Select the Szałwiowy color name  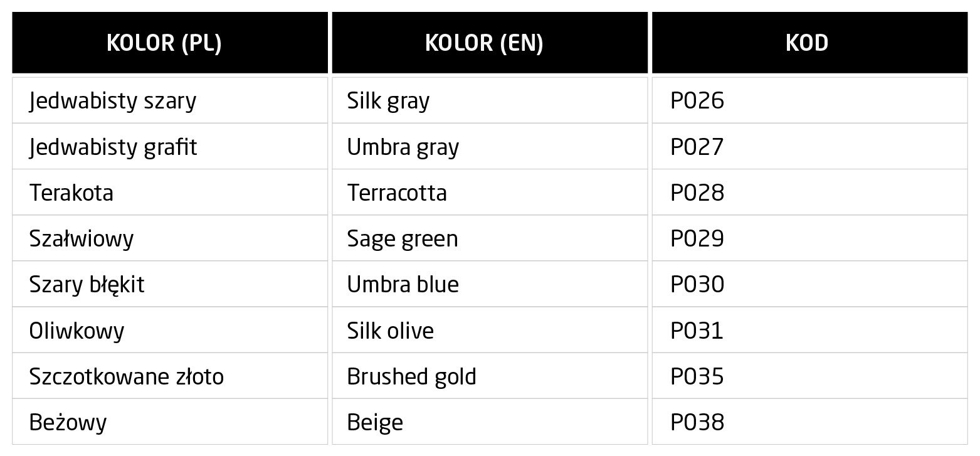(82, 239)
